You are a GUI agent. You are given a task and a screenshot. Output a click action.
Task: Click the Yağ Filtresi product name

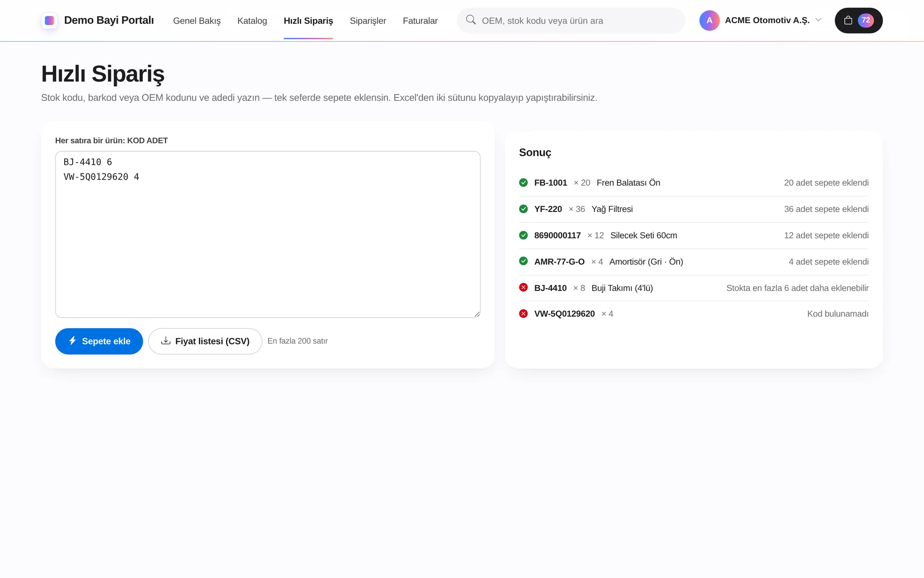(612, 209)
